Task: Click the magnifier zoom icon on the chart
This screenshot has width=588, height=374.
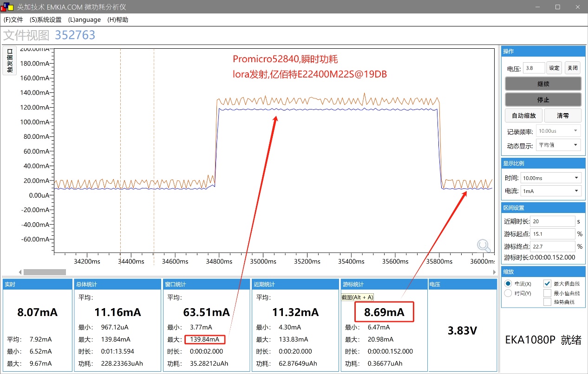Action: [484, 245]
